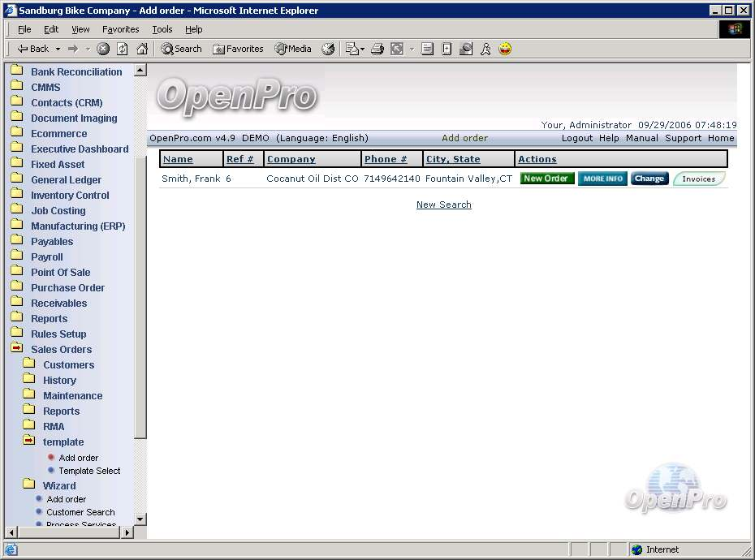
Task: Open Back button history dropdown arrow
Action: (58, 49)
